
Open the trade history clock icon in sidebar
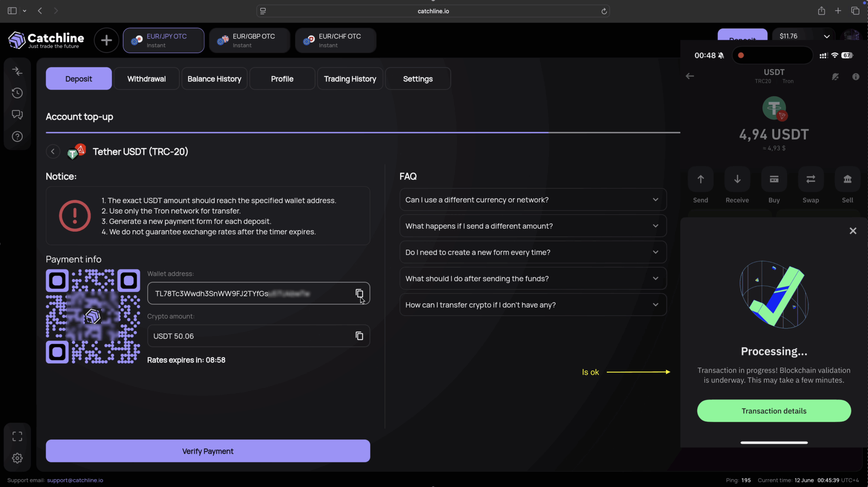(17, 93)
